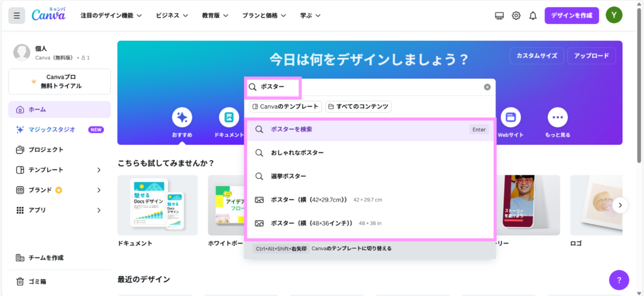Open プロジェクト in the sidebar
Viewport: 644px width, 296px height.
point(46,150)
